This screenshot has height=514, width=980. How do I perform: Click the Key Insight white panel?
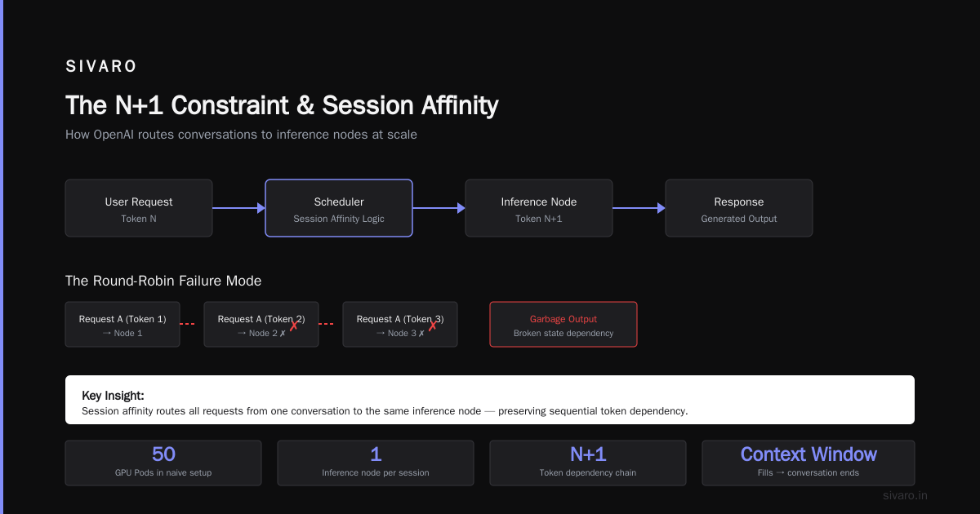tap(490, 400)
